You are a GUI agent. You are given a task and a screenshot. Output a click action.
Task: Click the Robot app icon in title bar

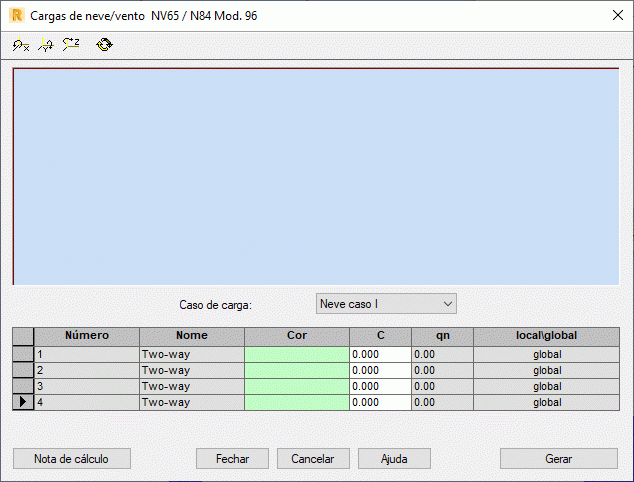pyautogui.click(x=17, y=15)
